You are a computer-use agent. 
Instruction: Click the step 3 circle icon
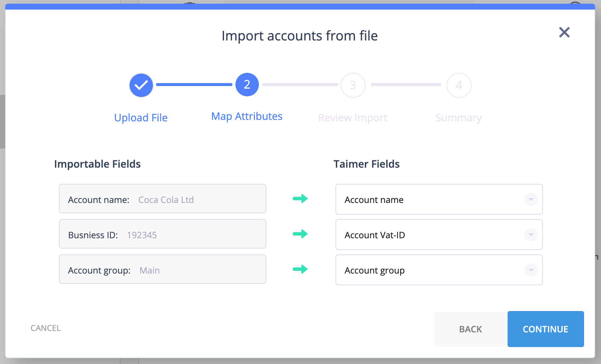353,85
